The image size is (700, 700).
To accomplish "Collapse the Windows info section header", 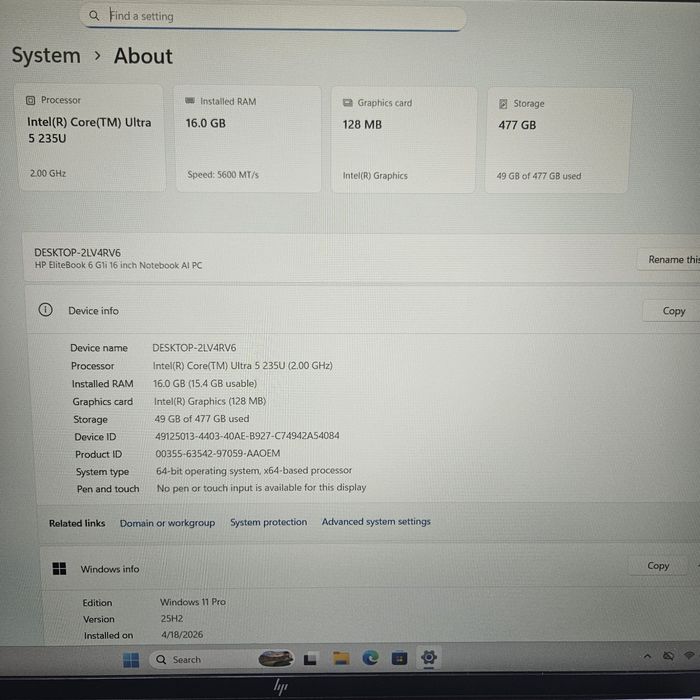I will click(370, 567).
